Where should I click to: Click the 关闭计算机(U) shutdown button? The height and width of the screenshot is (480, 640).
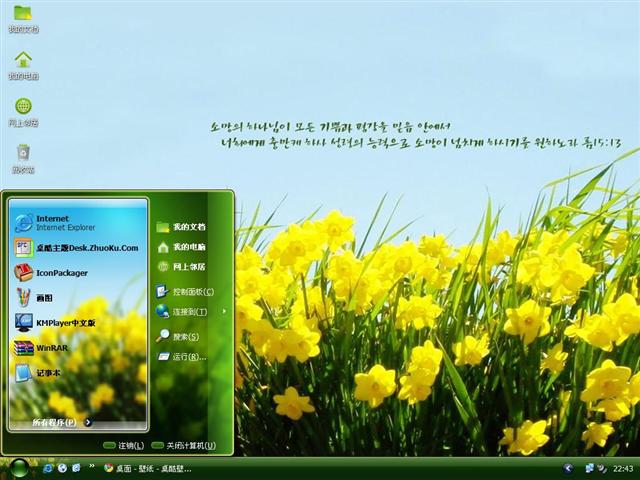click(183, 446)
